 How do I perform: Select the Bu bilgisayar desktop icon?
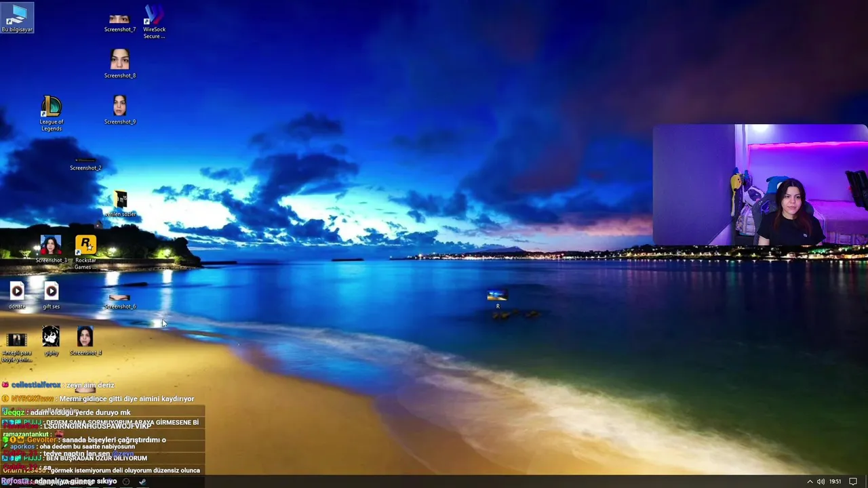(x=17, y=18)
